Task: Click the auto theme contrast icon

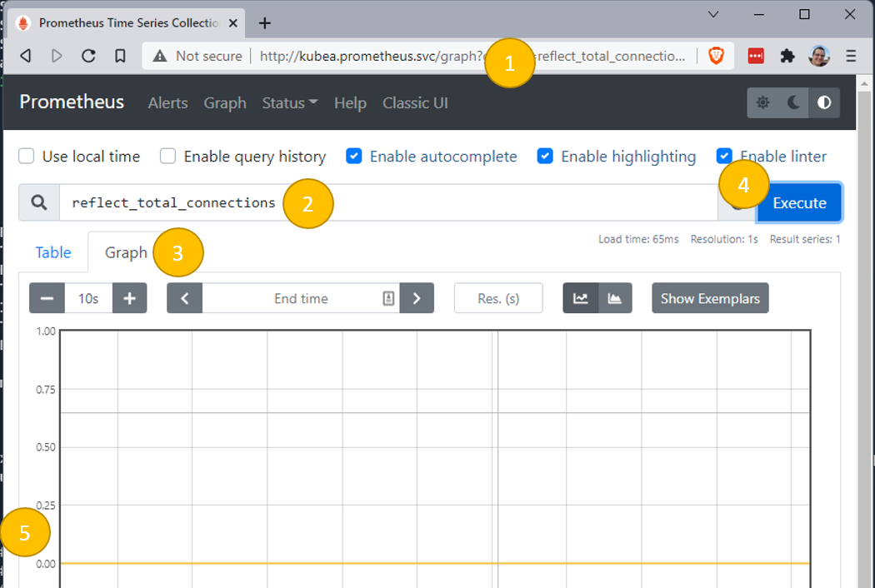Action: 824,102
